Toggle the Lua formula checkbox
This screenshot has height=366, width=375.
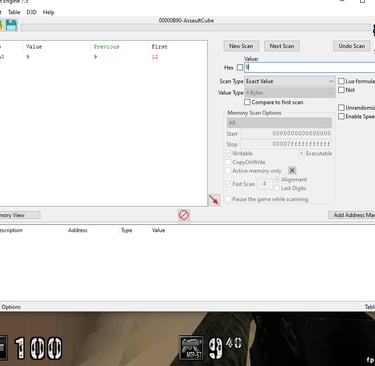coord(341,81)
